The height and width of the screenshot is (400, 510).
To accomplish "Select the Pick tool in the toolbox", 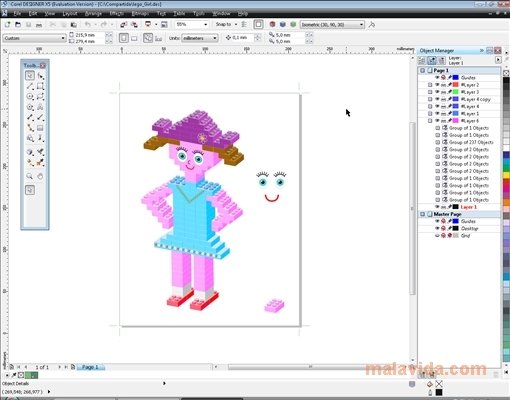I will pos(30,76).
